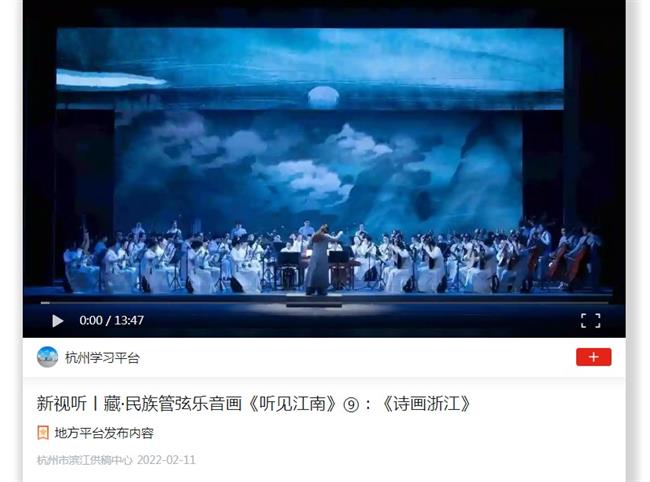Open the 杭州学习平台 channel name
650x482 pixels.
point(102,358)
